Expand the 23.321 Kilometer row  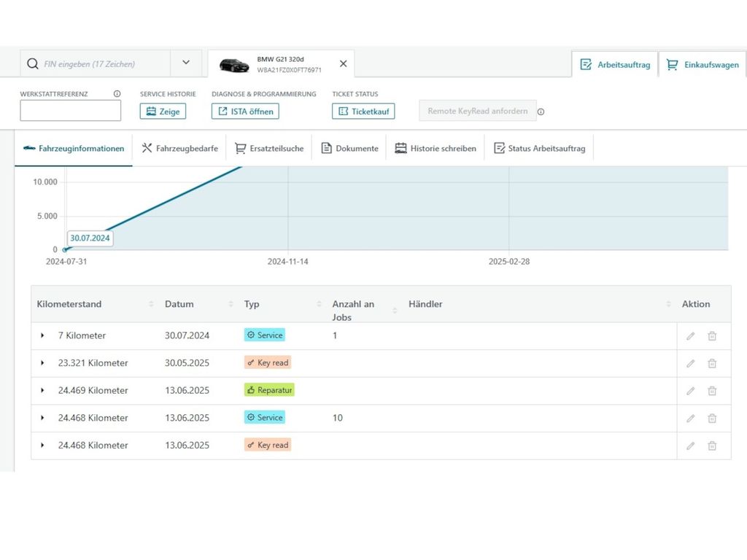click(42, 363)
